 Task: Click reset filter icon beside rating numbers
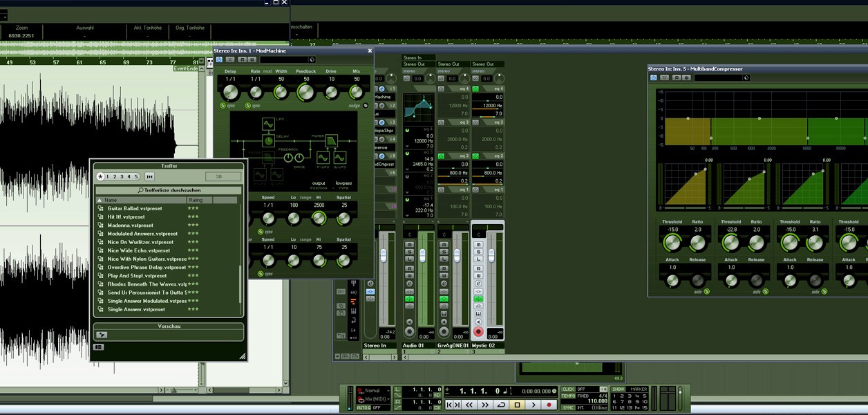[149, 177]
